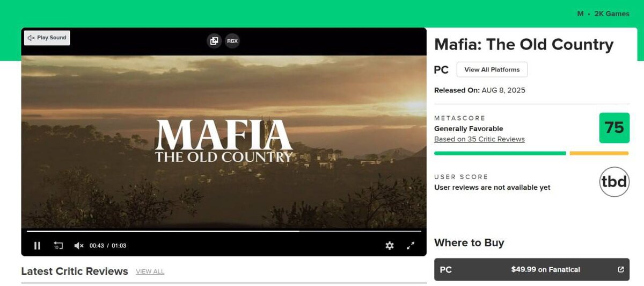Screen dimensions: 644x286
Task: Click the 2K Games publisher link
Action: click(612, 14)
